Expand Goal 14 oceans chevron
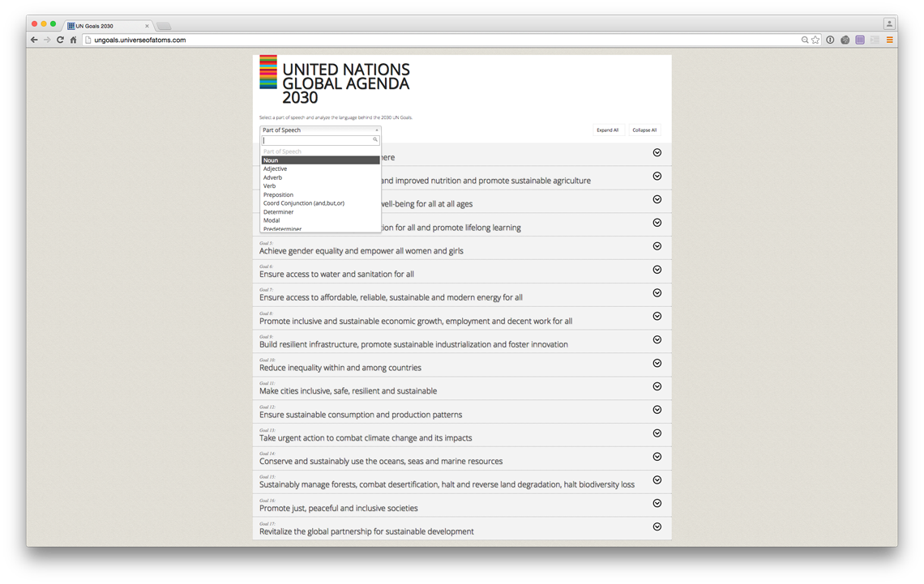The width and height of the screenshot is (924, 584). [x=657, y=457]
